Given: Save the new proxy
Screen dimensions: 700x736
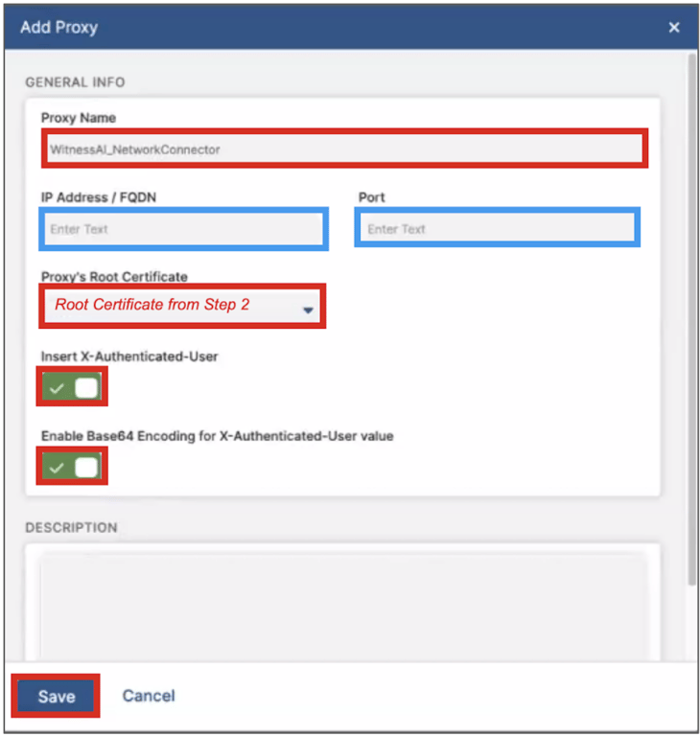Looking at the screenshot, I should point(56,696).
